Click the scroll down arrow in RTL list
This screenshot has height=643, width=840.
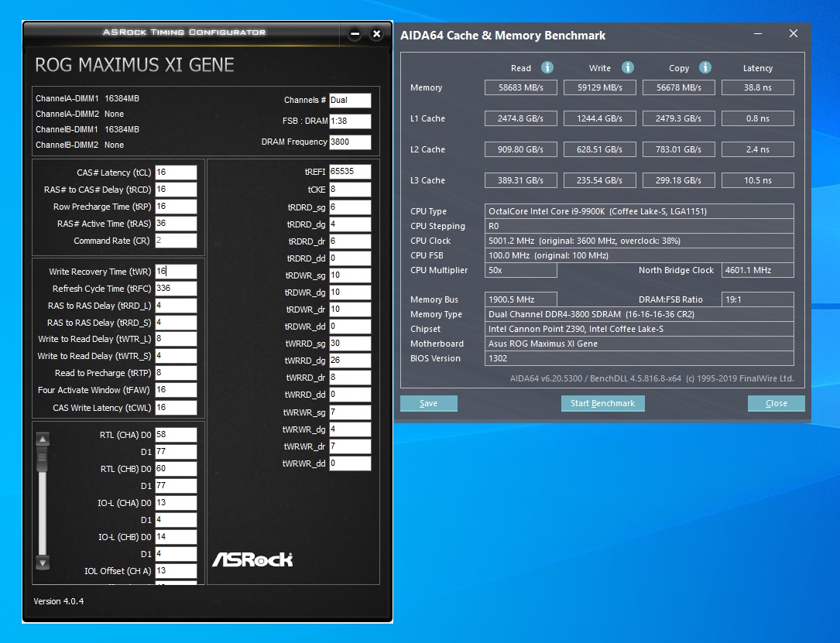(x=43, y=563)
